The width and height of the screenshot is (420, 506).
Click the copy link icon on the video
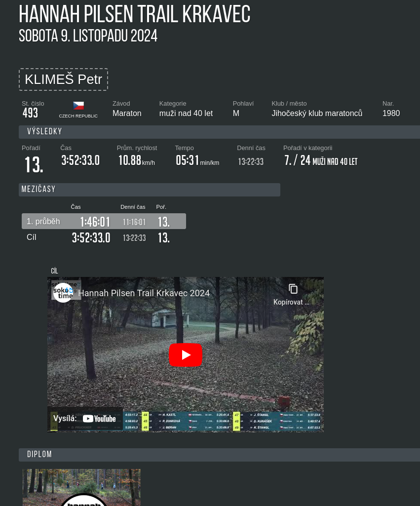pos(293,289)
